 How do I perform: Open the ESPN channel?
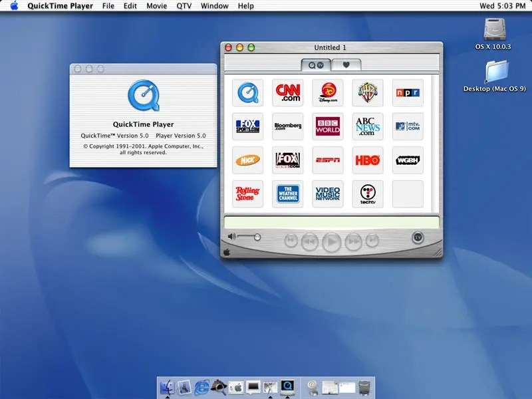point(328,160)
